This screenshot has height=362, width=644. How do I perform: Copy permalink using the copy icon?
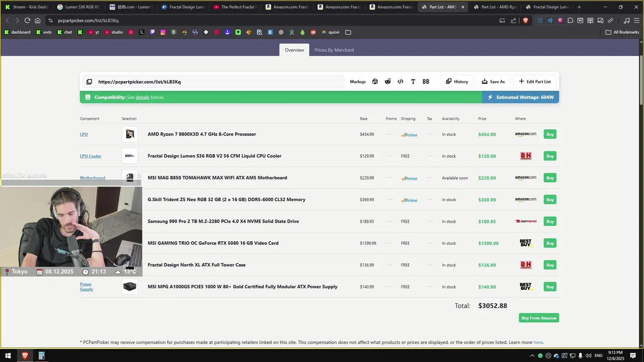click(89, 82)
